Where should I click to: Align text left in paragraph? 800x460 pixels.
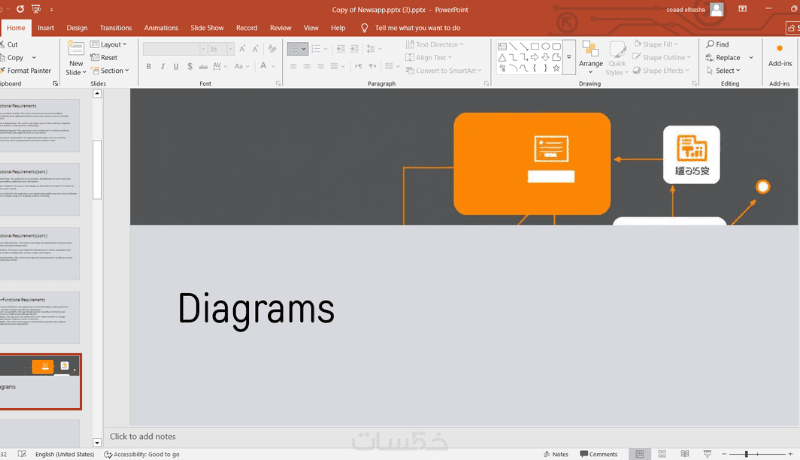click(293, 66)
